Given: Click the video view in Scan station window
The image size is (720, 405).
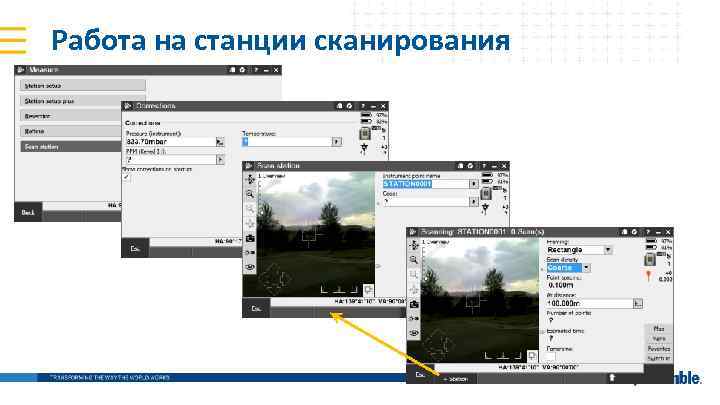Looking at the screenshot, I should pyautogui.click(x=316, y=234).
